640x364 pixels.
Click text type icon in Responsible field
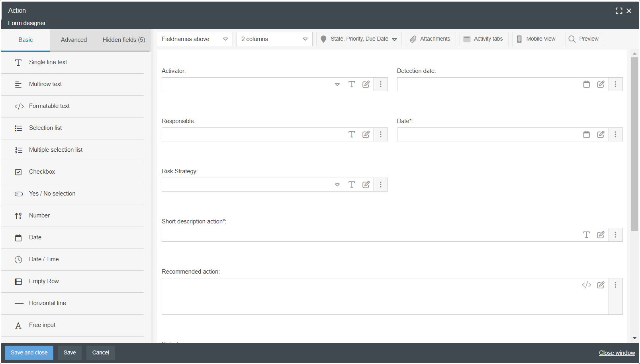point(352,134)
